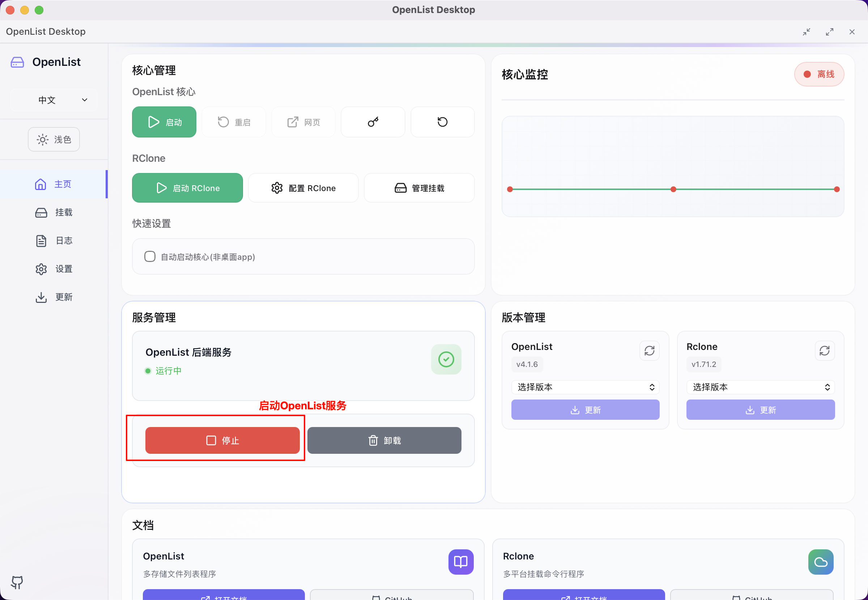This screenshot has width=868, height=600.
Task: Toggle the 浅色 theme switch
Action: tap(54, 139)
